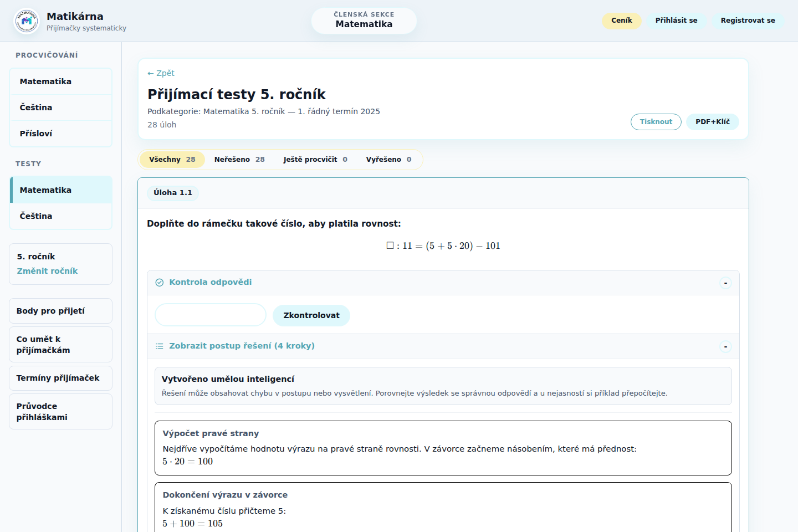Click the Výpočet pravé strany step title

(x=211, y=433)
